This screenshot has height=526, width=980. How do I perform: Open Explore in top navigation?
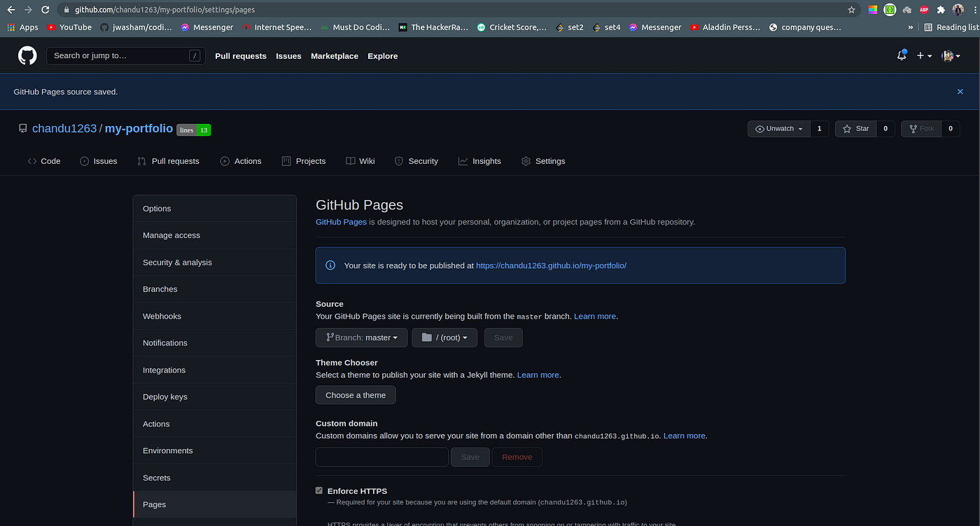click(383, 56)
